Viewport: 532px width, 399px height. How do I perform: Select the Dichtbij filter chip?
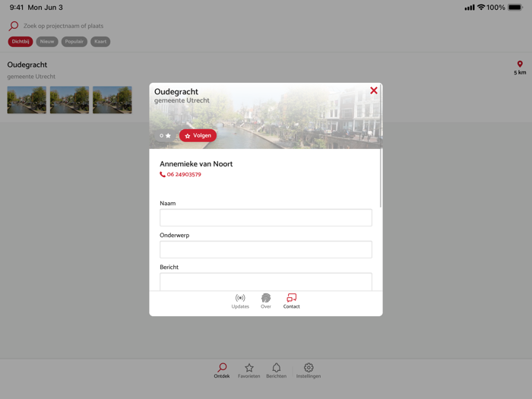(21, 41)
